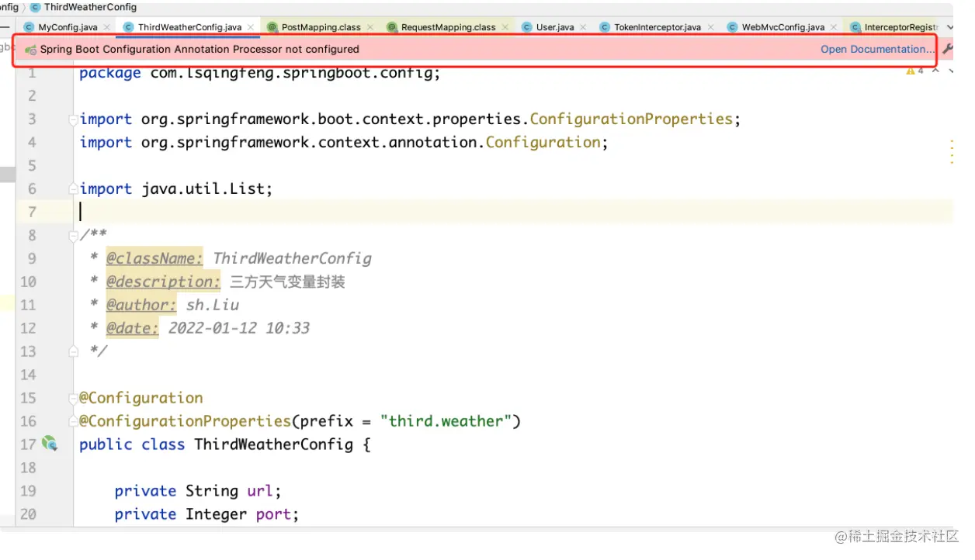
Task: Click date value 2022-01-12 10:33
Action: pos(239,328)
